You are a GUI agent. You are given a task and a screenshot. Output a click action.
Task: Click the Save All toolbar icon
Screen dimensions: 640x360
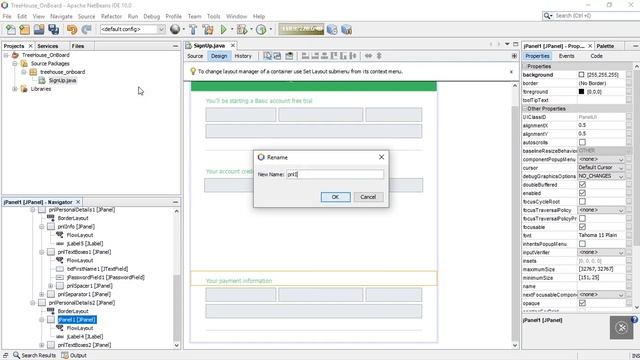53,29
